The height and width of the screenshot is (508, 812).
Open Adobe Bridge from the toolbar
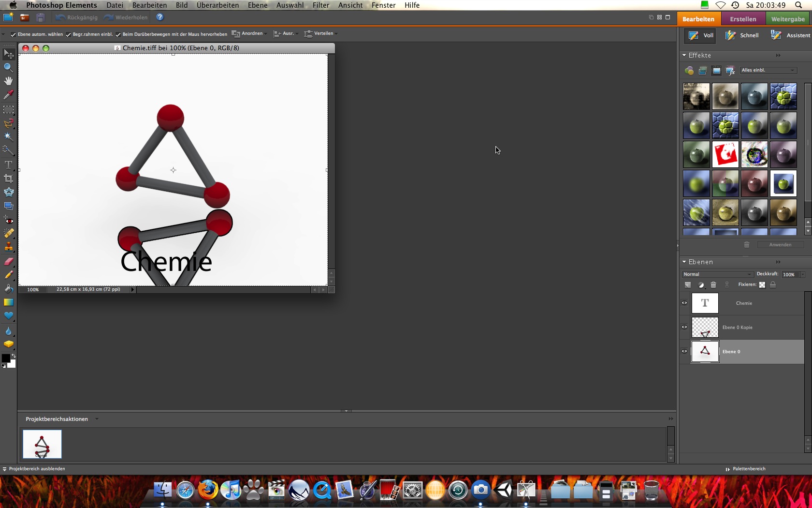24,17
